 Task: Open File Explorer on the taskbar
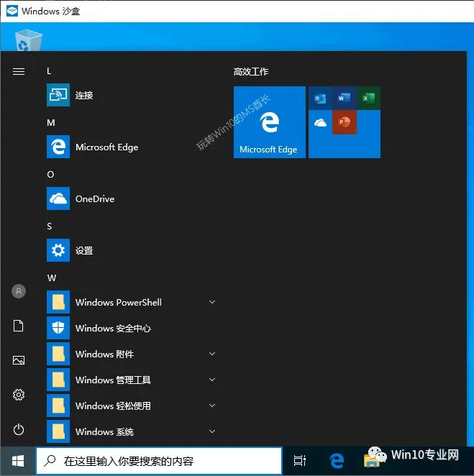click(x=371, y=462)
